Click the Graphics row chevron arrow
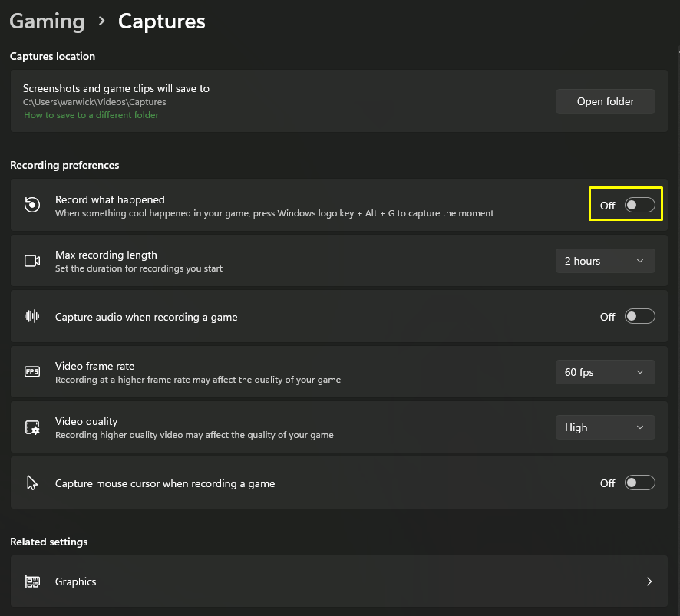 pos(649,581)
